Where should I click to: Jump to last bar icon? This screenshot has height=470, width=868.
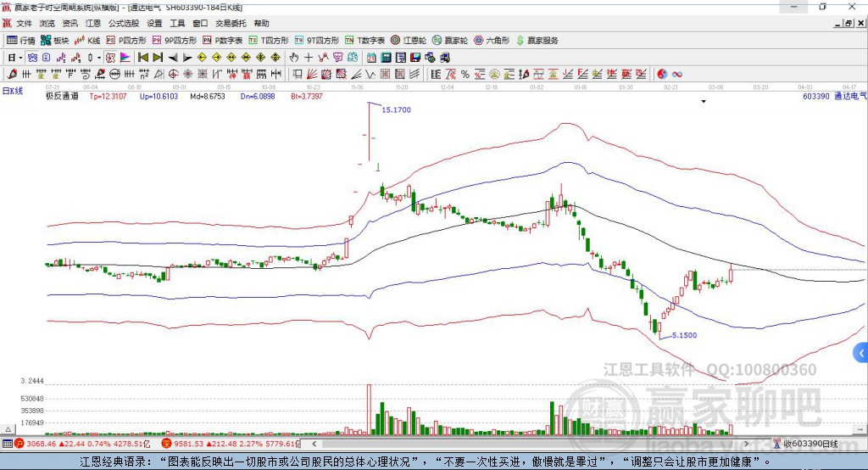(x=158, y=58)
